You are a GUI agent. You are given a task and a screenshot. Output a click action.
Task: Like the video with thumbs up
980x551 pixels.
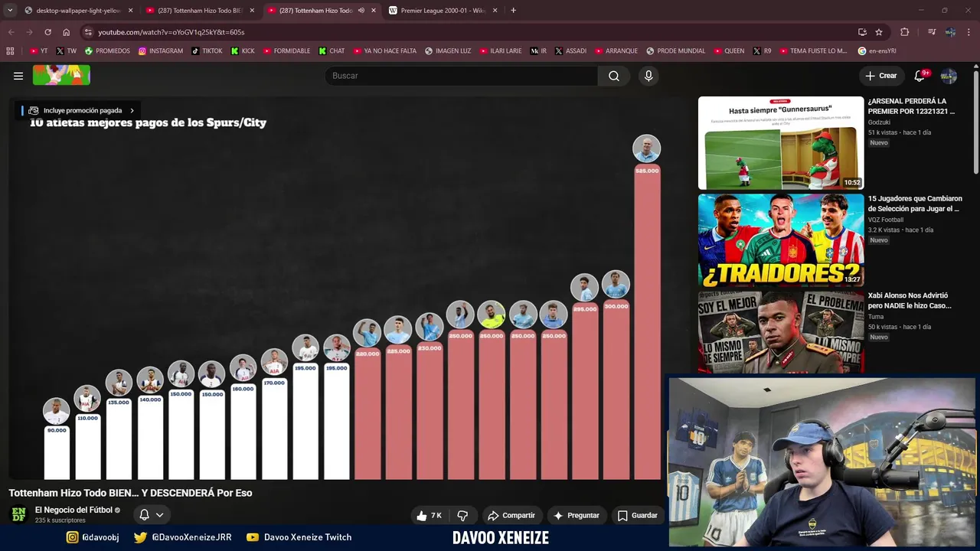click(429, 516)
